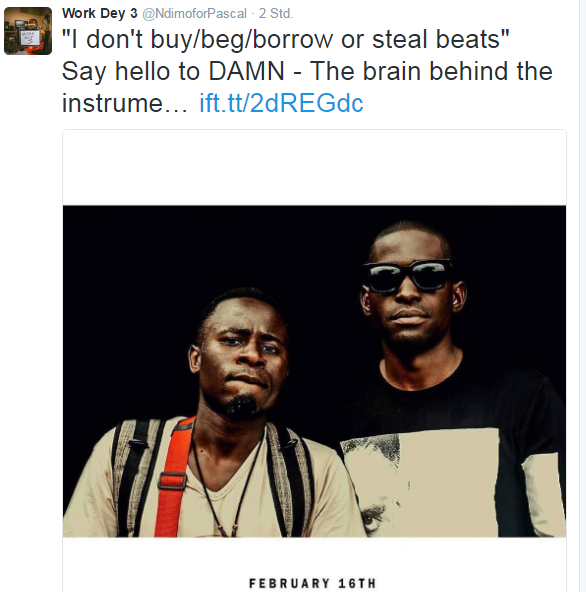Click the truncated word instrume…
Screen dimensions: 586x592
[x=124, y=103]
